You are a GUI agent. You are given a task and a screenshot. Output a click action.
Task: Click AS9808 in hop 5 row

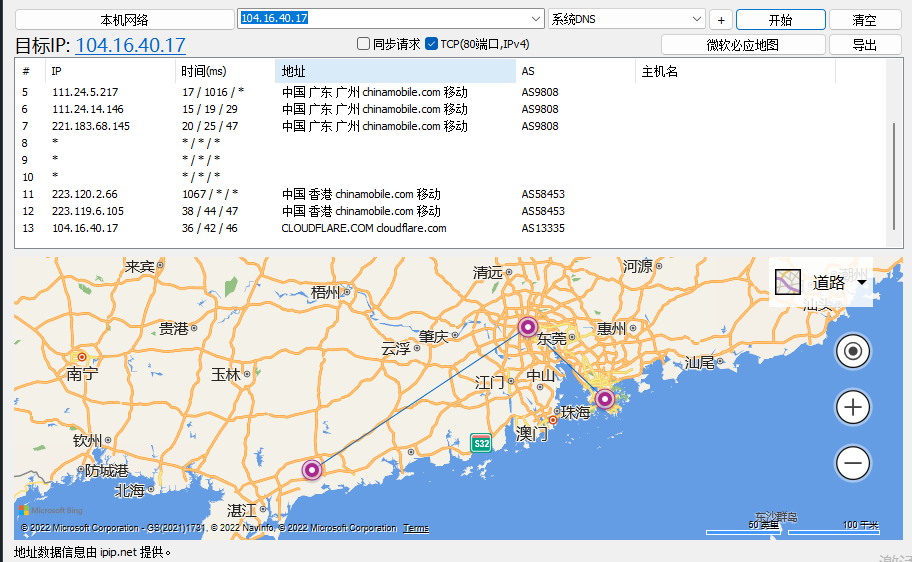point(540,92)
